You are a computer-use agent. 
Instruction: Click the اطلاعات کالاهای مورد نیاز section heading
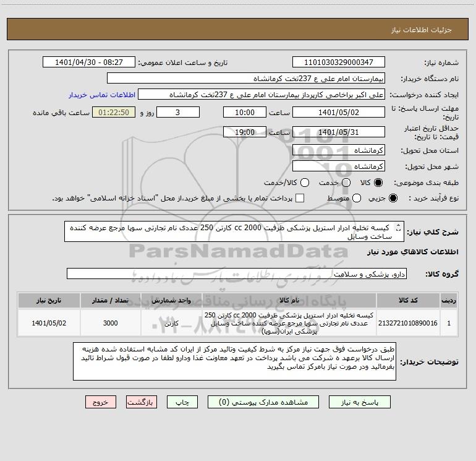pyautogui.click(x=412, y=252)
